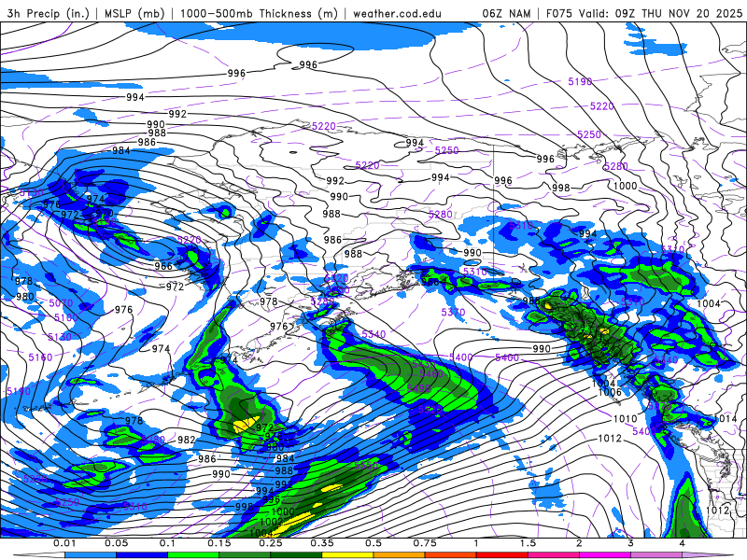Click the dark blue 0.05 colorbar segment

142,555
